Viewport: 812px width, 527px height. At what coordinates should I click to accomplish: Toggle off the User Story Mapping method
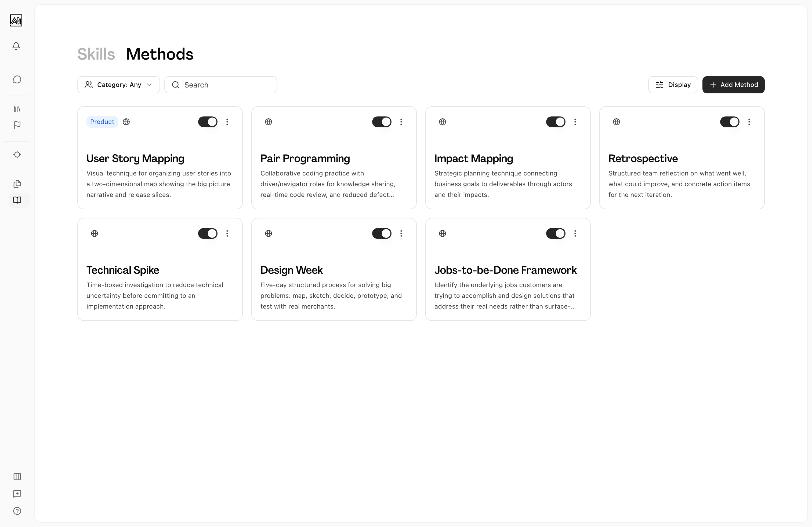(x=208, y=122)
